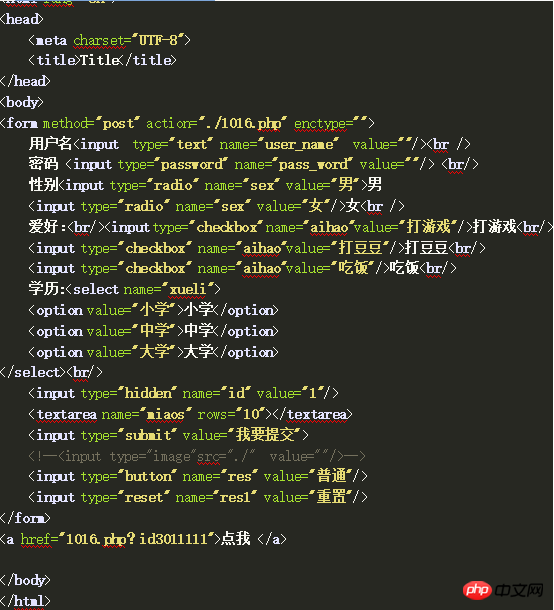Place cursor on the opening head tag
This screenshot has height=610, width=554.
[x=22, y=19]
